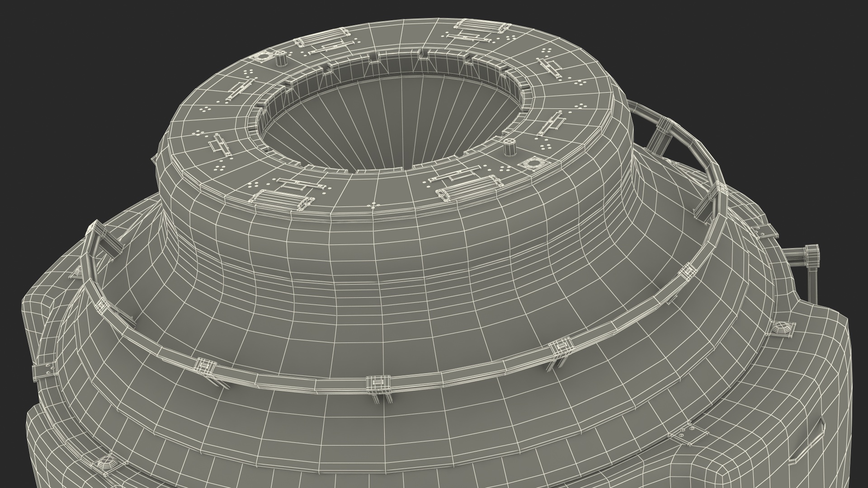Click the pivot crosshair marker on front rim
The image size is (868, 488).
[x=373, y=206]
